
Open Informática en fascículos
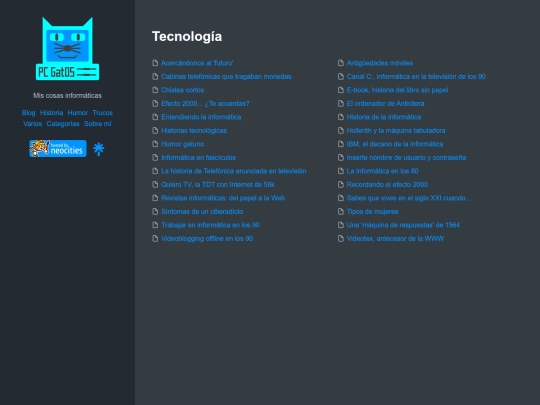pyautogui.click(x=198, y=157)
